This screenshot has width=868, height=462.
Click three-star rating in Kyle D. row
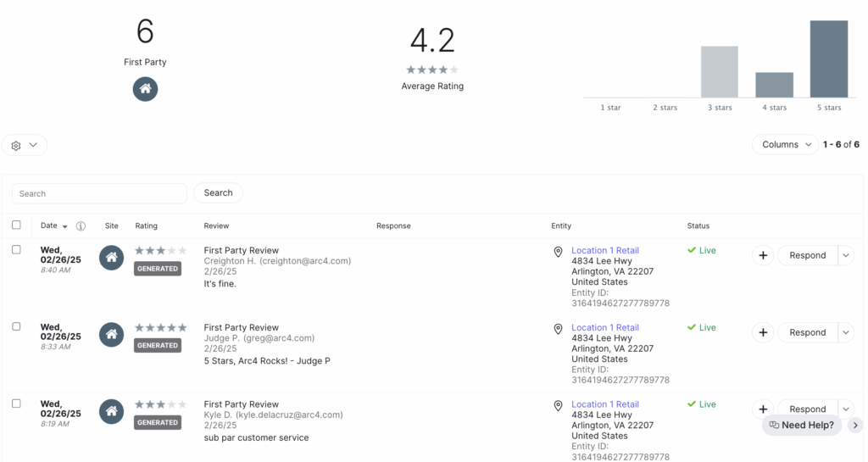[160, 404]
